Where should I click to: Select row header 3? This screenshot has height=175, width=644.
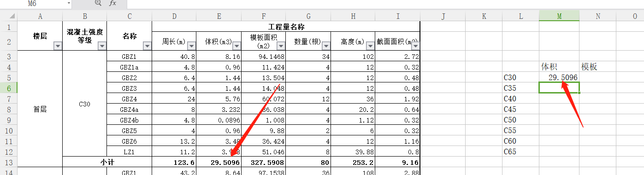click(x=8, y=56)
